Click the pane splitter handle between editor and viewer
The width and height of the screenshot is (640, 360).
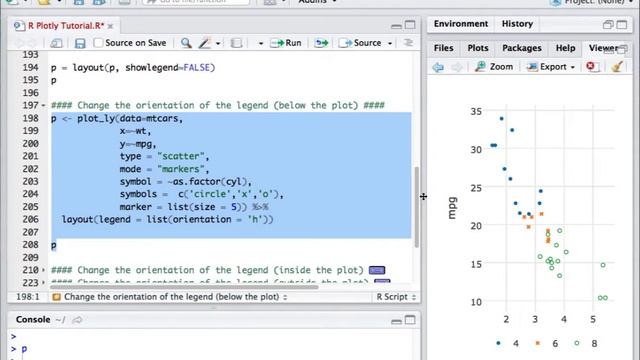[423, 197]
